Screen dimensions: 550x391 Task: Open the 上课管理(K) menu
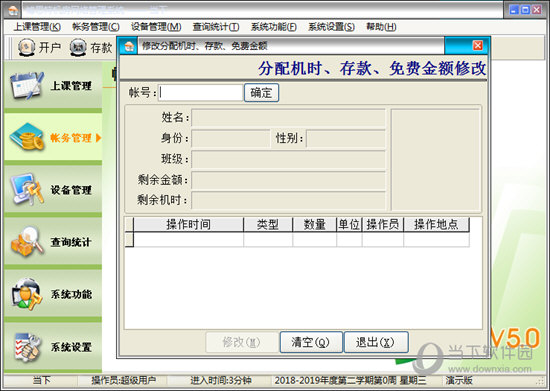tap(37, 27)
